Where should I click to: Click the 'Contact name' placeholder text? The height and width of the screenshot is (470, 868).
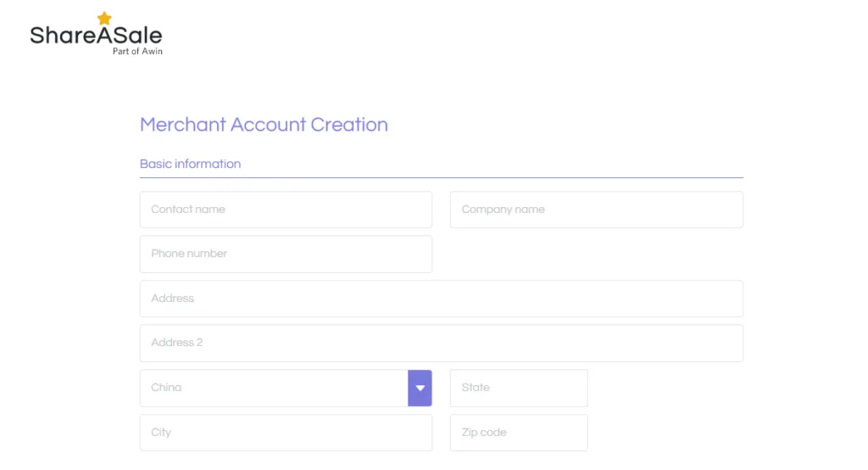tap(188, 210)
